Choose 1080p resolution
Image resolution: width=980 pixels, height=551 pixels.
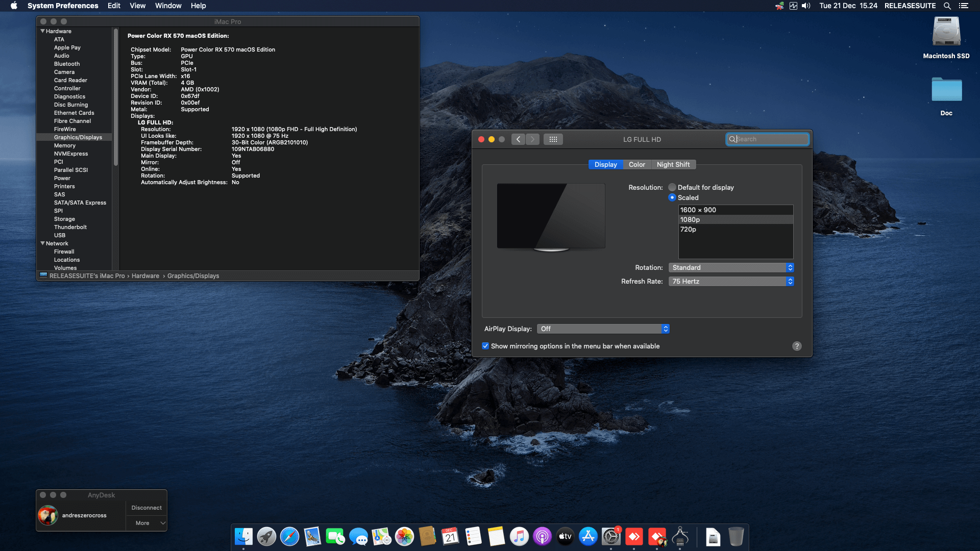(x=736, y=219)
